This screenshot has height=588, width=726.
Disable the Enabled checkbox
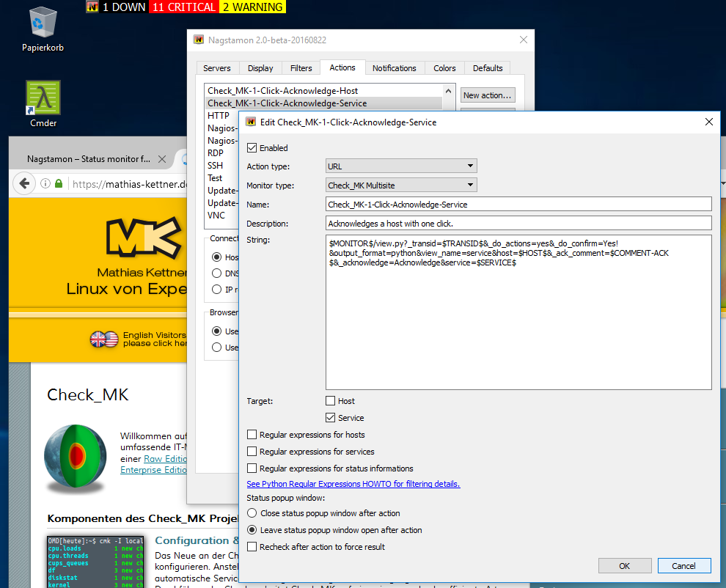pyautogui.click(x=252, y=147)
